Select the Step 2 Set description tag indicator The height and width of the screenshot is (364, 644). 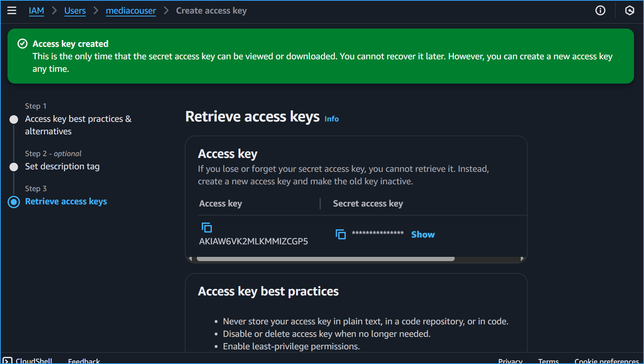coord(13,166)
